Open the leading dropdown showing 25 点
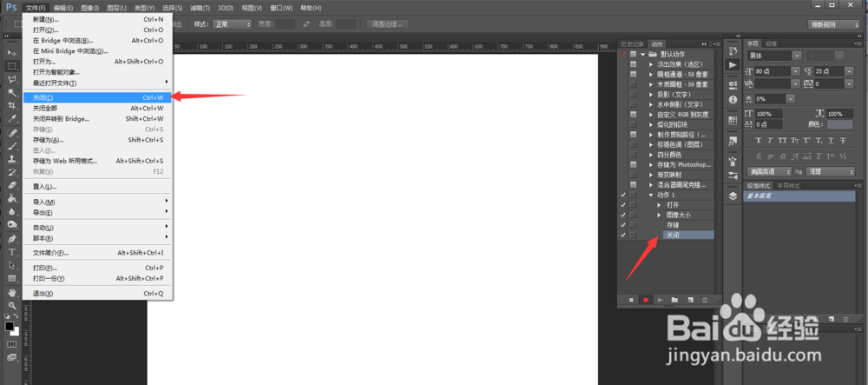Screen dimensions: 868x385 click(x=833, y=71)
